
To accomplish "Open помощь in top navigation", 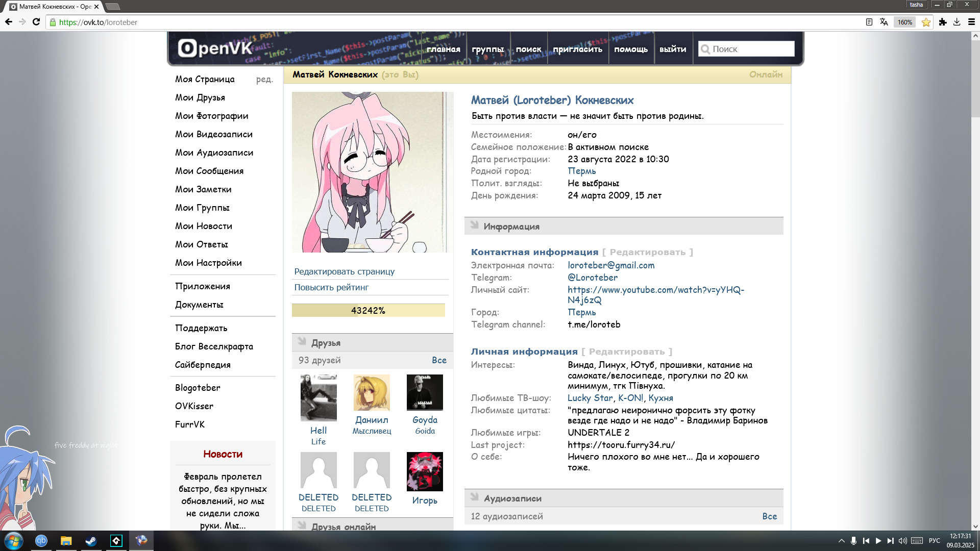I will (x=630, y=49).
